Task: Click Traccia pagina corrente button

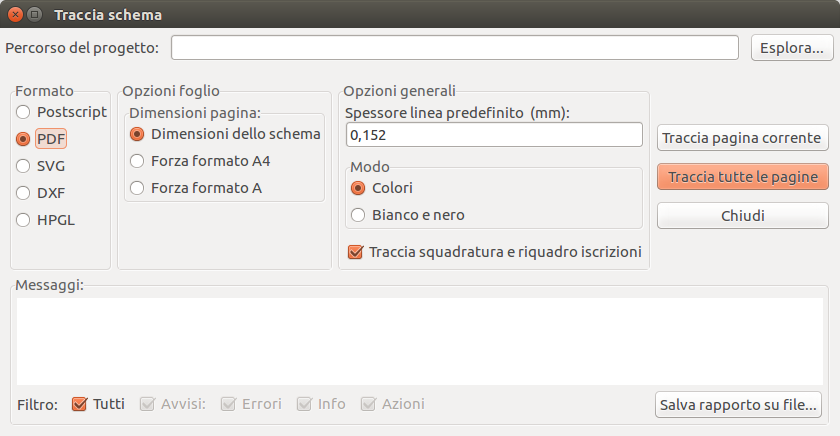Action: [x=742, y=138]
